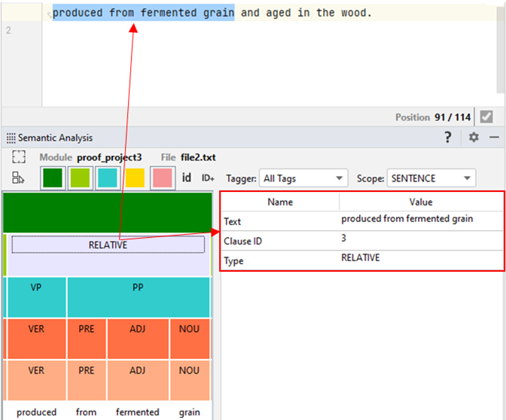The width and height of the screenshot is (506, 420).
Task: Select the RELATIVE clause block
Action: [x=108, y=245]
